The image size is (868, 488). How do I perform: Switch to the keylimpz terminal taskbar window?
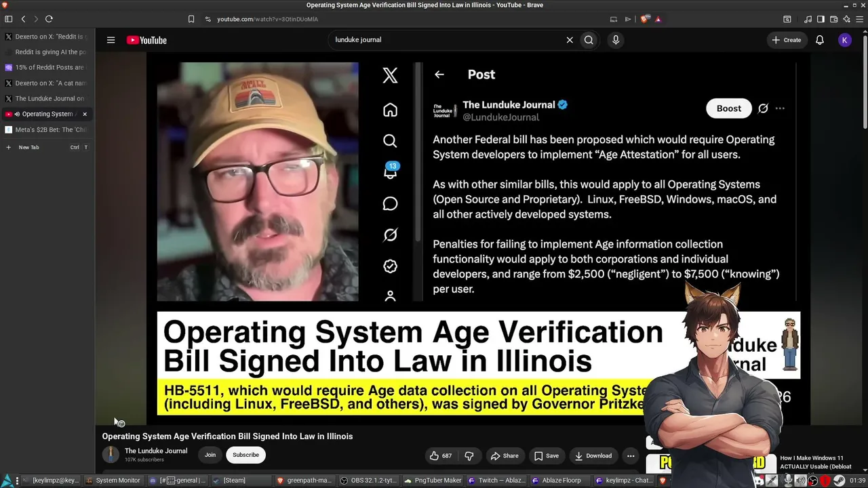(51, 481)
